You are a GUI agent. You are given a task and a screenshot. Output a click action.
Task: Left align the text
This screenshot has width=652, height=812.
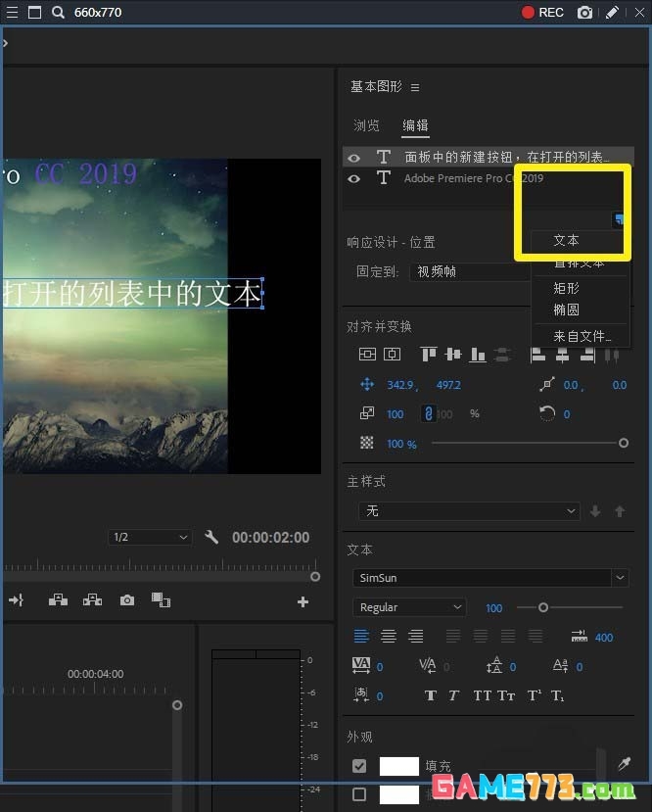(x=361, y=636)
